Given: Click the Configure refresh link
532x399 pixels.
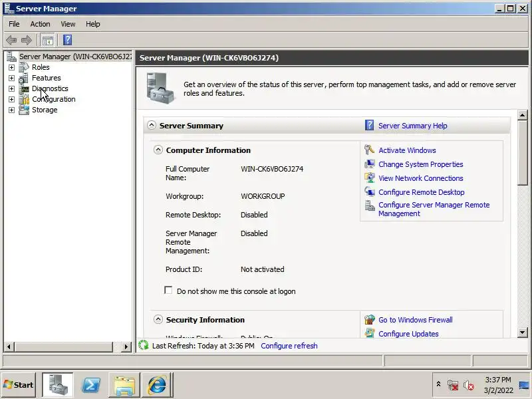Looking at the screenshot, I should [289, 346].
